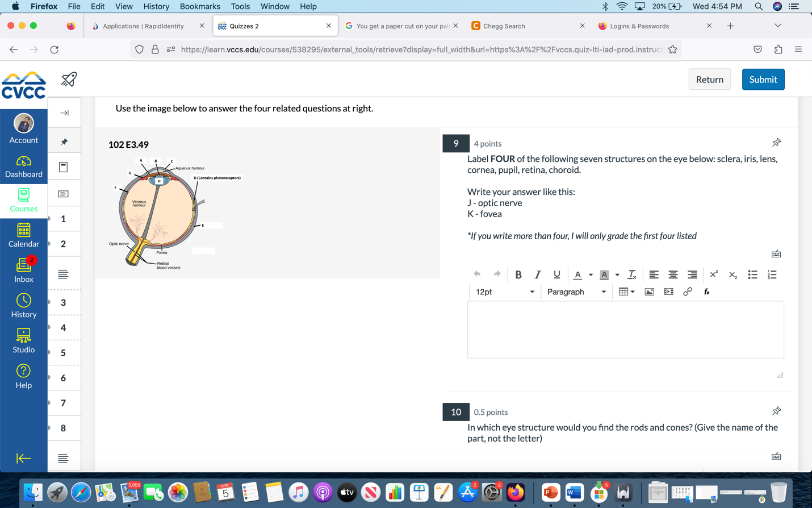Image resolution: width=812 pixels, height=508 pixels.
Task: Apply superscript formatting
Action: 714,274
